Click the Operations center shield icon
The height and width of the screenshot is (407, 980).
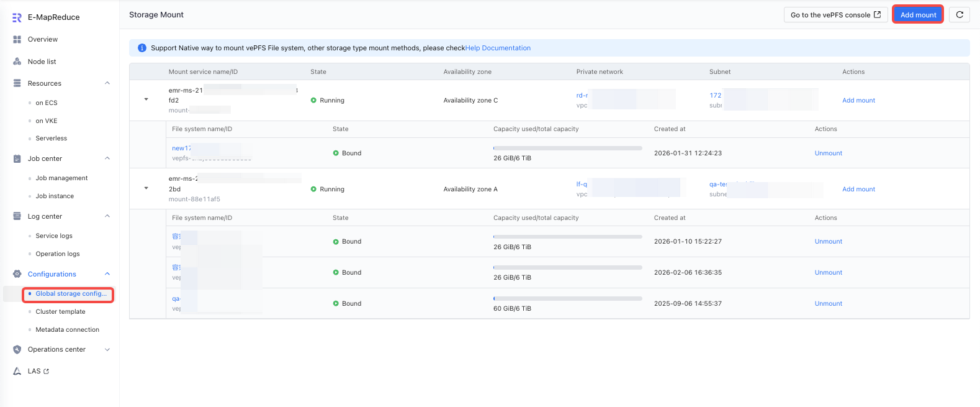[17, 349]
